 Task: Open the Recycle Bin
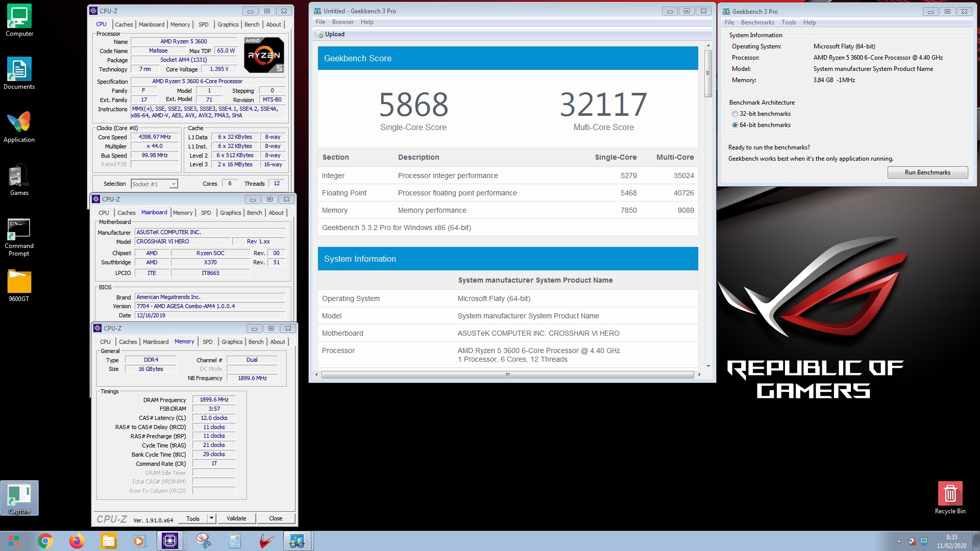click(x=950, y=498)
